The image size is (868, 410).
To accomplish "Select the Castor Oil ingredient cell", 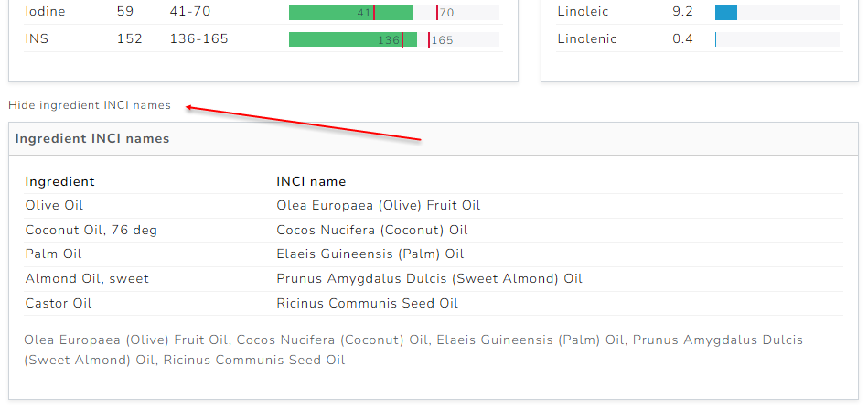I will click(59, 303).
